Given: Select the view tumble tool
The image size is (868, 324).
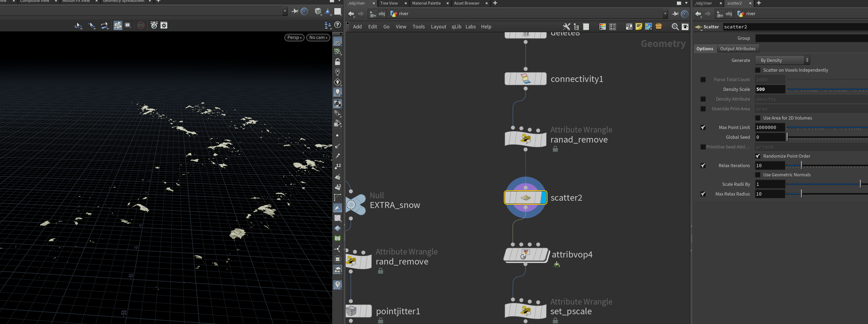Looking at the screenshot, I should click(78, 26).
